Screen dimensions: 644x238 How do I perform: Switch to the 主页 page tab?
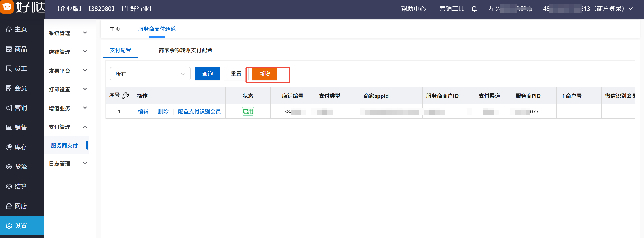click(115, 29)
